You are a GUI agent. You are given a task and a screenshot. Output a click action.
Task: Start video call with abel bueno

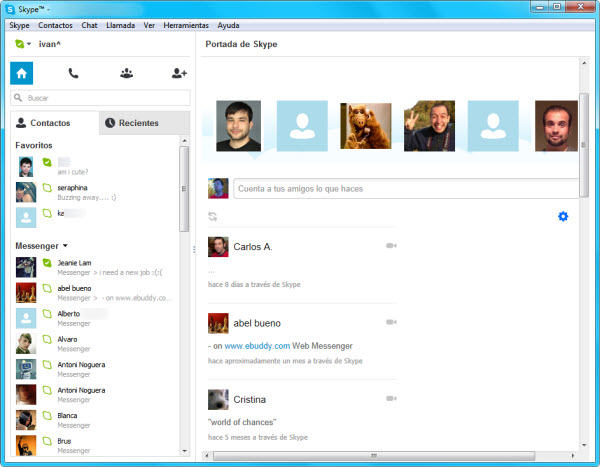click(x=391, y=322)
